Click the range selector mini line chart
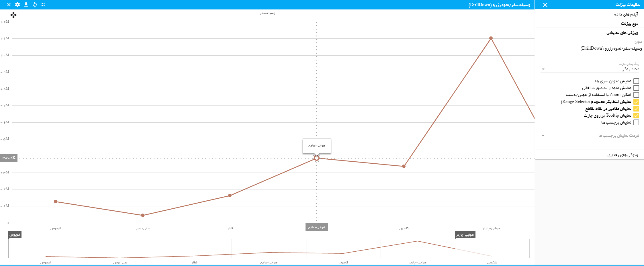This screenshot has width=644, height=266. [269, 249]
